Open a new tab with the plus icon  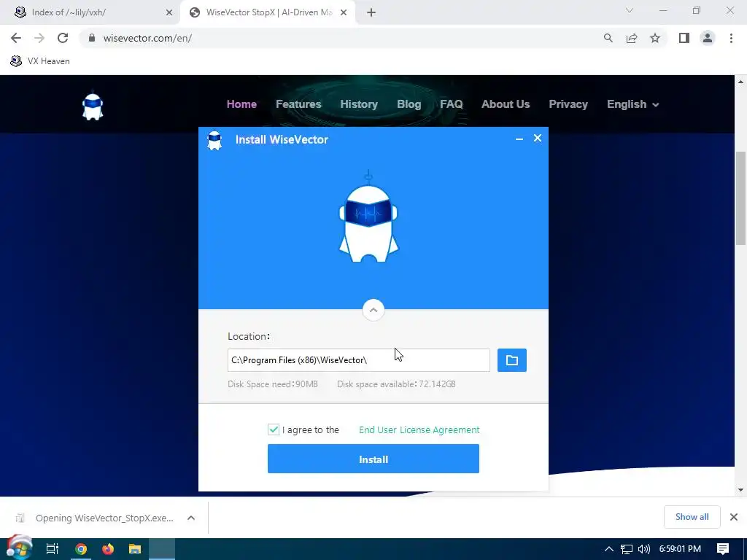(371, 12)
